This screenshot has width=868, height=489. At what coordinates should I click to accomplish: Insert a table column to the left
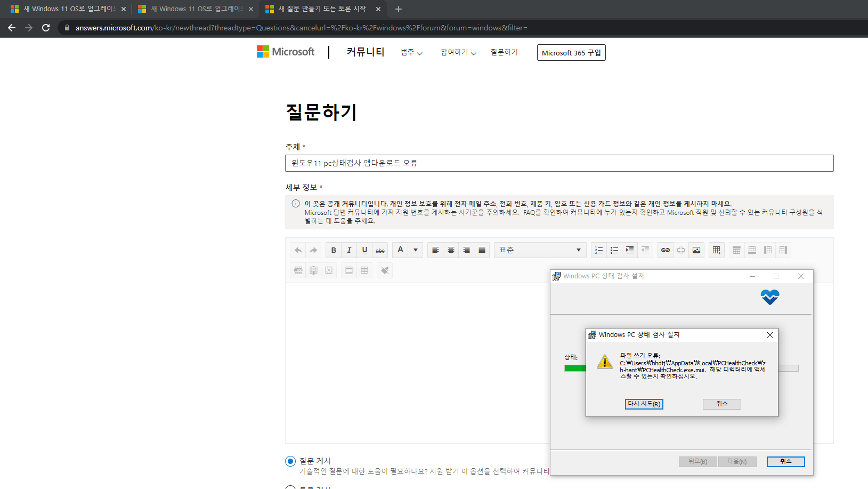click(767, 250)
